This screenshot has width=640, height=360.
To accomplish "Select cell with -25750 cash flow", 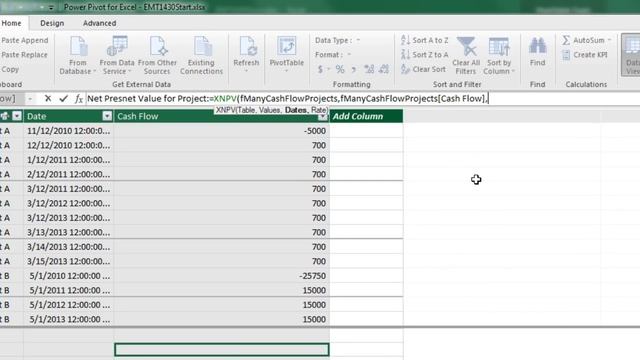I will [x=222, y=276].
